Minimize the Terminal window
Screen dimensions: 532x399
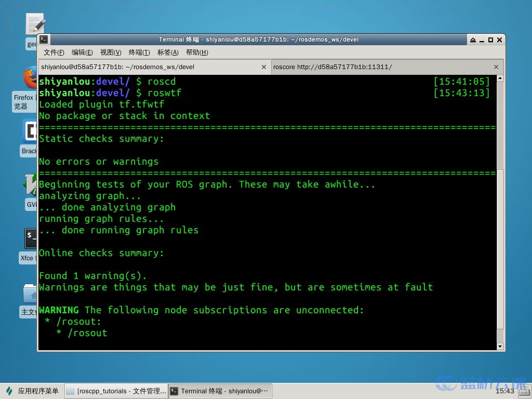(x=482, y=39)
